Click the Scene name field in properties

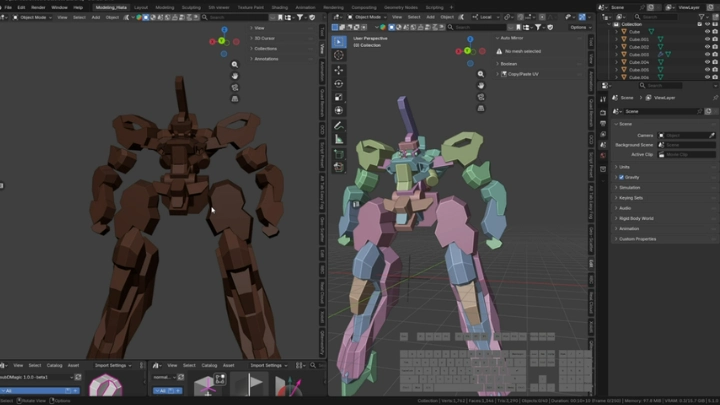point(664,112)
